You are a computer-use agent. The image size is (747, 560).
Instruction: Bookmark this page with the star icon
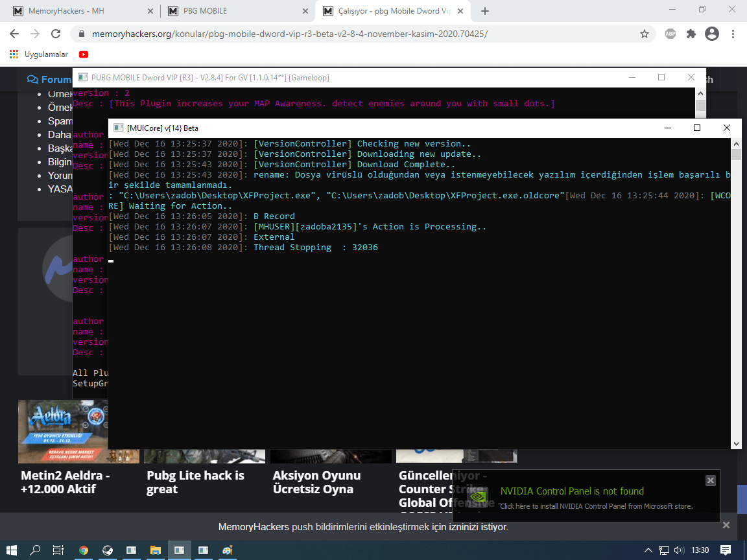click(644, 34)
